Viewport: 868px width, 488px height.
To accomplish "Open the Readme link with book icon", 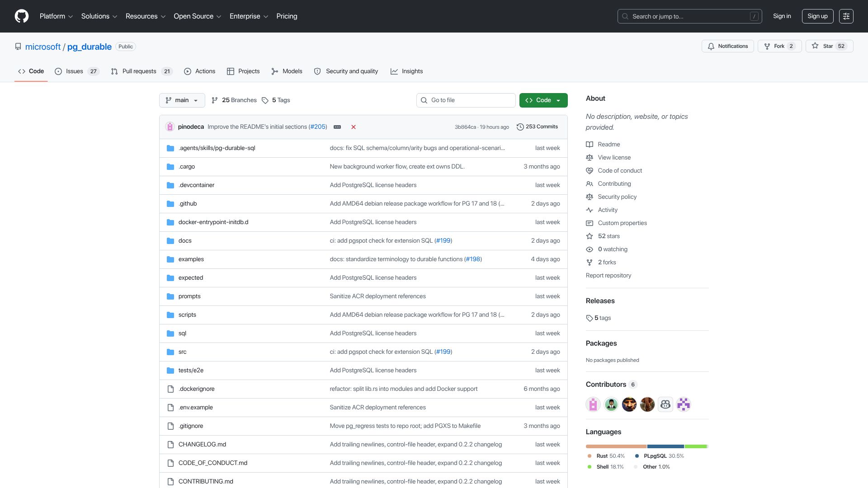I will (x=603, y=145).
